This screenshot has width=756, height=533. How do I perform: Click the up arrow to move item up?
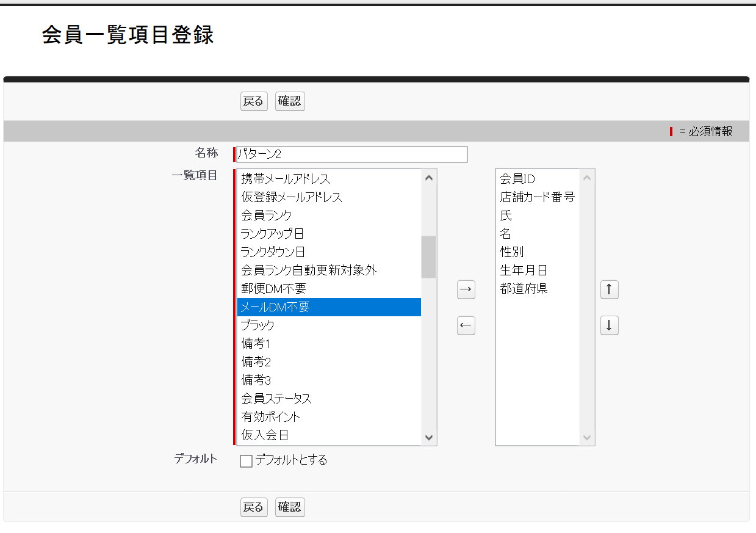(609, 289)
